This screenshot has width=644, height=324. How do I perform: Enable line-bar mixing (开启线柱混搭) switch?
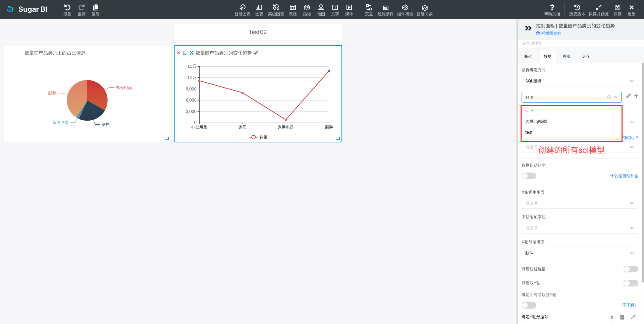(631, 269)
